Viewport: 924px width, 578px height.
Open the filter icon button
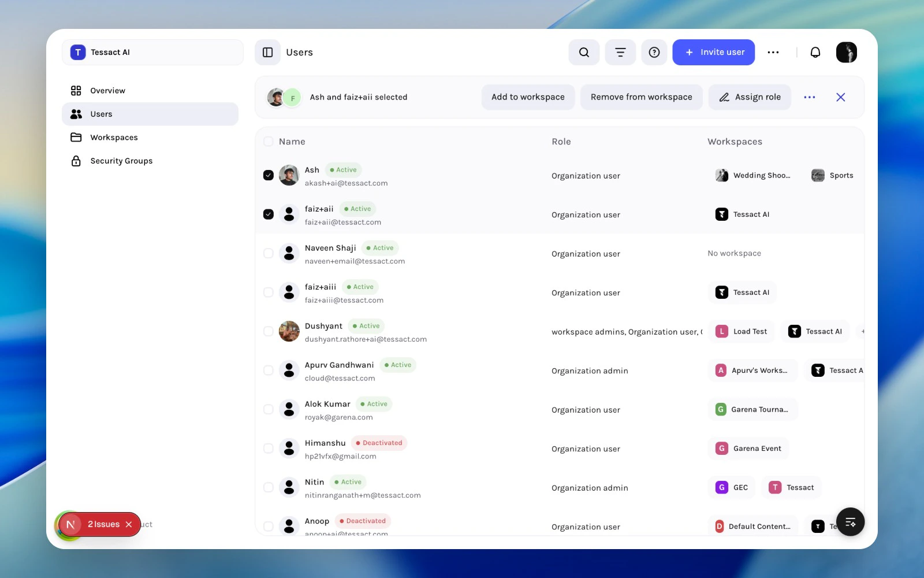tap(620, 53)
